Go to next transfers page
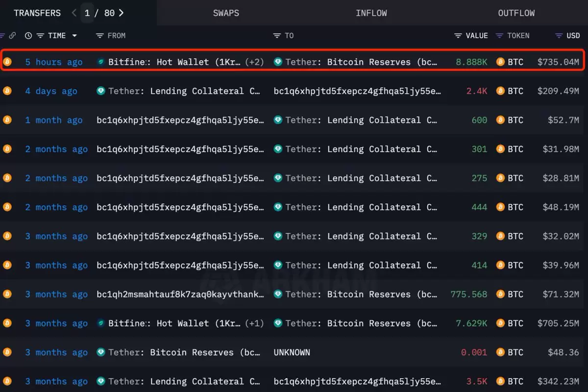588x392 pixels. pyautogui.click(x=121, y=13)
